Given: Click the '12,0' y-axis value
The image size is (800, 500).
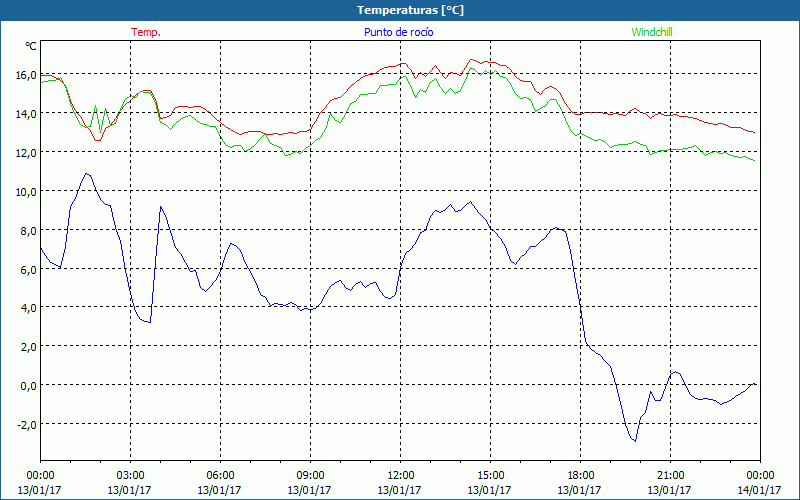Looking at the screenshot, I should pos(27,153).
